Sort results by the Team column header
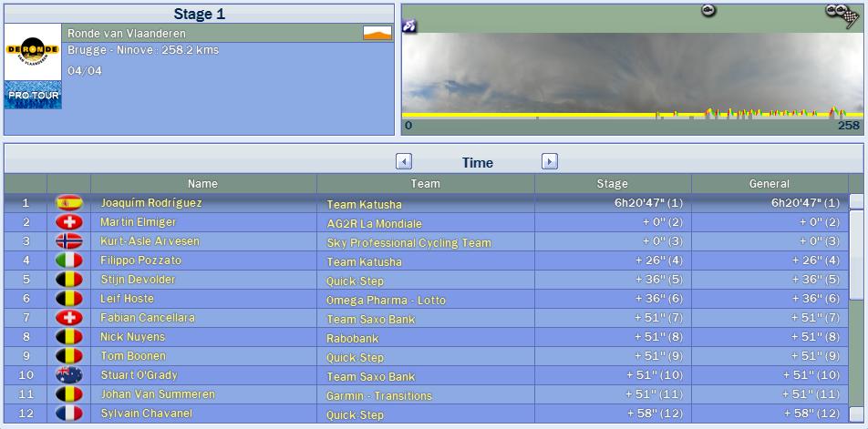Screen dimensions: 868x429 point(425,184)
